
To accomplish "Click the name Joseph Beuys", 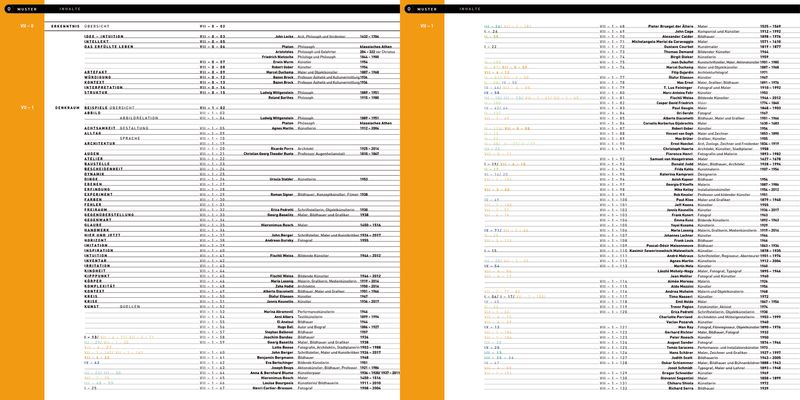I will click(284, 368).
